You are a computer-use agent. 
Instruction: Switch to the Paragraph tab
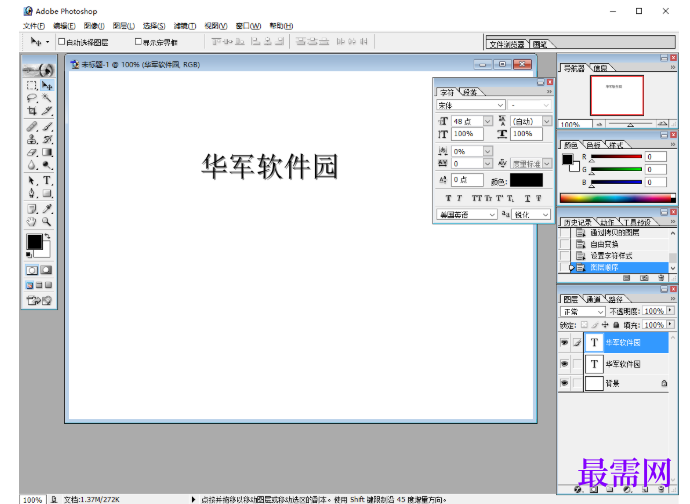[470, 92]
